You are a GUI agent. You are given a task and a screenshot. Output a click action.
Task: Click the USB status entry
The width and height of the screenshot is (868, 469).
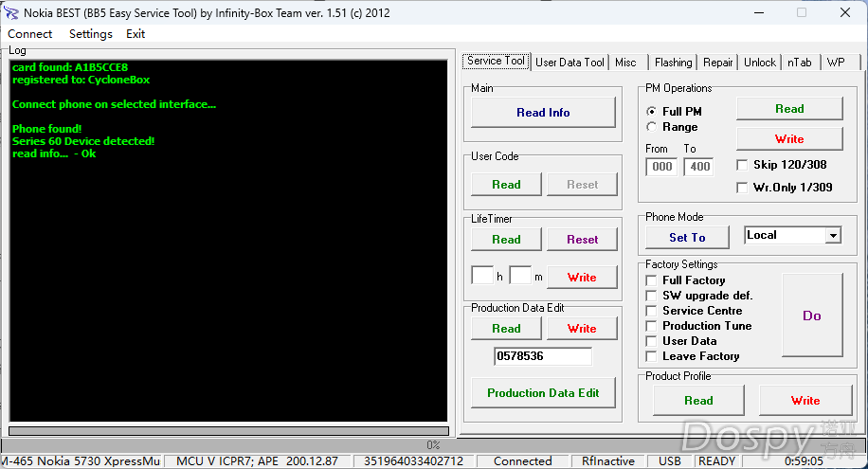pos(670,461)
